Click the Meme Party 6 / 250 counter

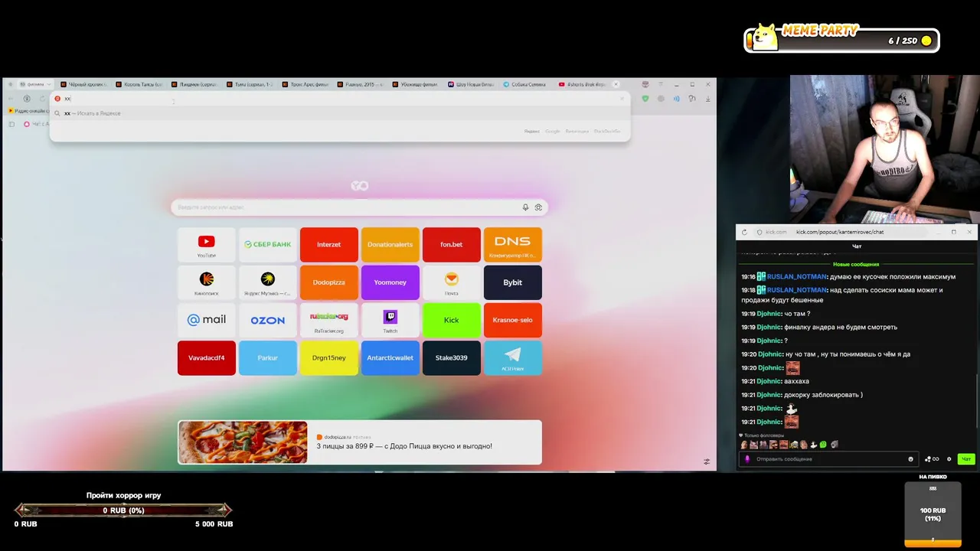[842, 40]
